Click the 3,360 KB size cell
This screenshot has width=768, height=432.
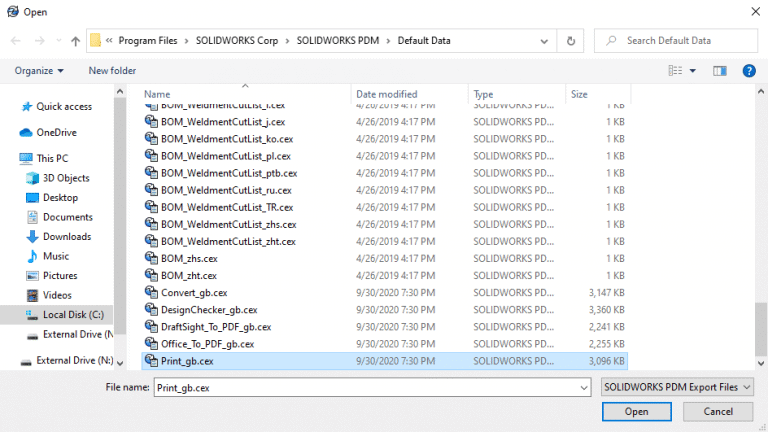[x=606, y=310]
